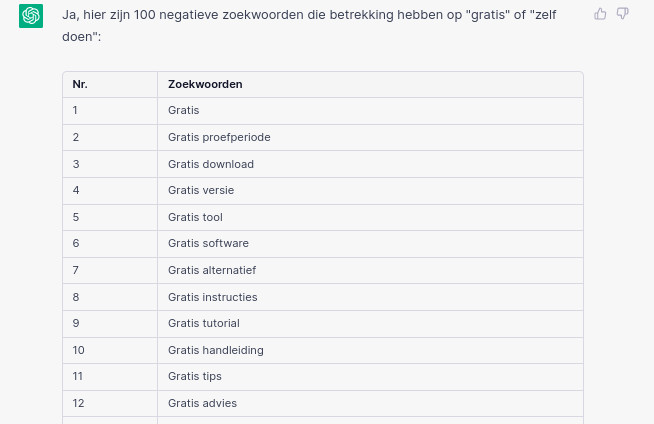Click the 'Gratis handleiding' keyword
This screenshot has height=424, width=654.
[216, 350]
